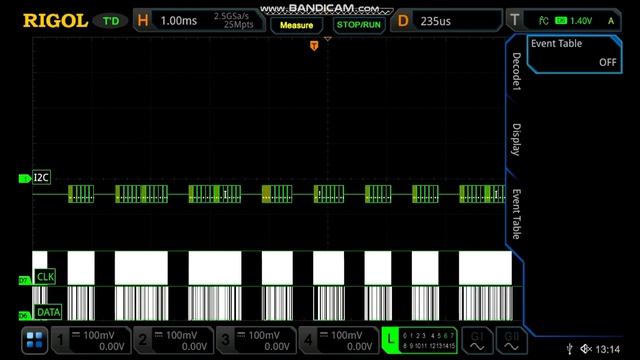Toggle channel 1 100mV button
The image size is (640, 360).
point(91,341)
